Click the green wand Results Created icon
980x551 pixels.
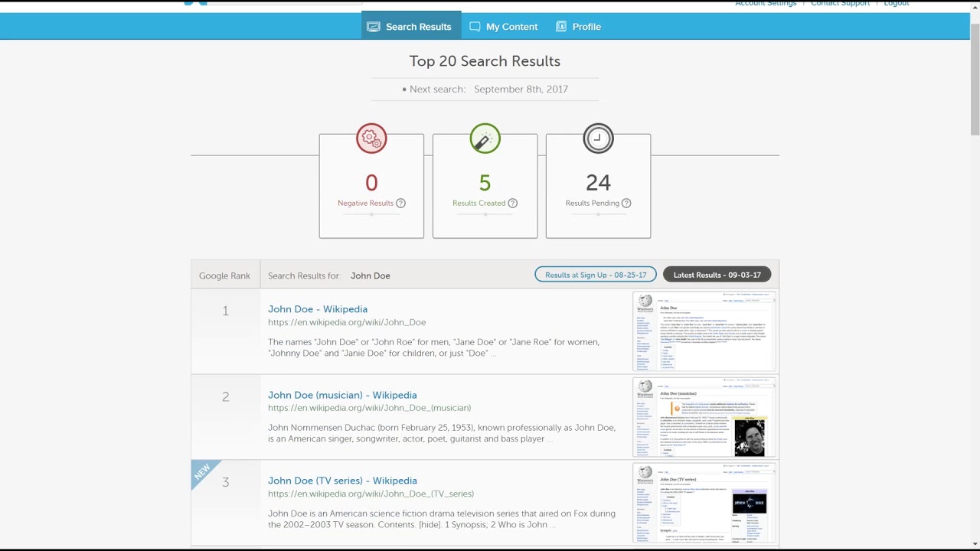485,139
